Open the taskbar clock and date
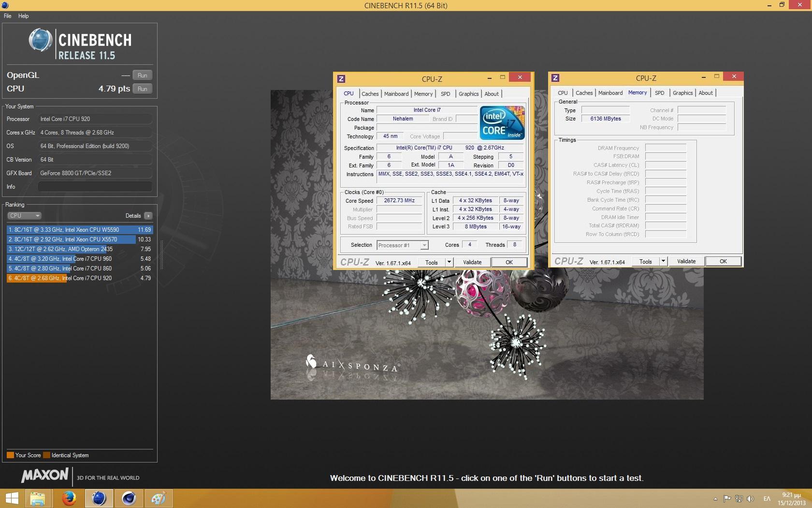 click(791, 499)
